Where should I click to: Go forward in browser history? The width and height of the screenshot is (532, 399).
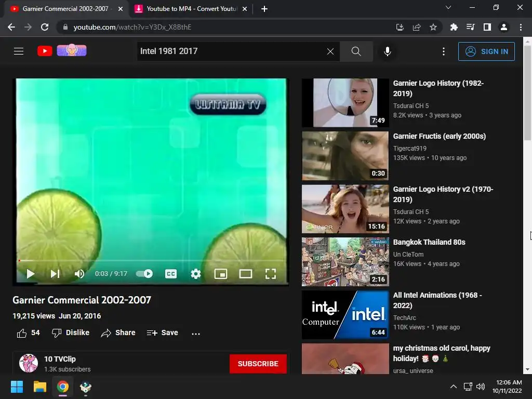[x=28, y=27]
